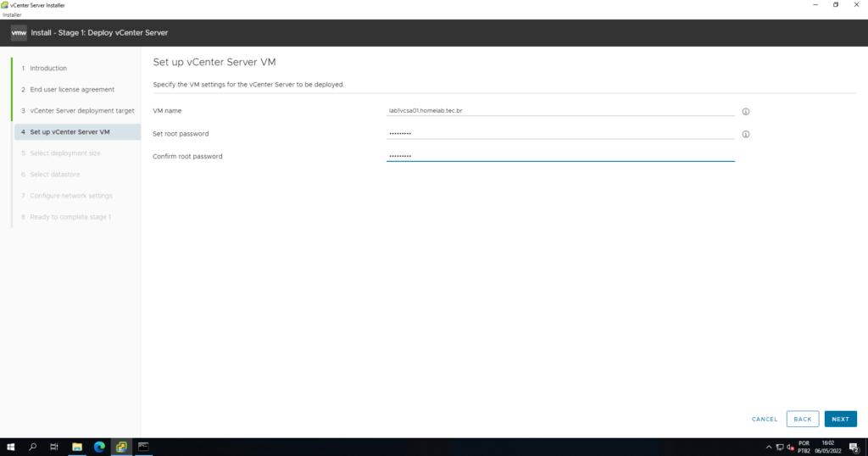
Task: Open File Explorer from taskbar
Action: [x=77, y=447]
